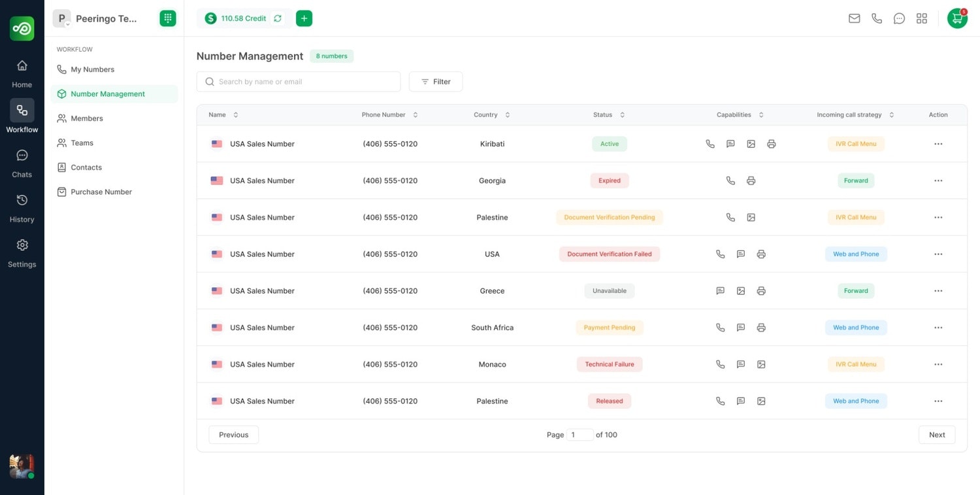
Task: Open the shopping cart icon
Action: click(x=957, y=18)
